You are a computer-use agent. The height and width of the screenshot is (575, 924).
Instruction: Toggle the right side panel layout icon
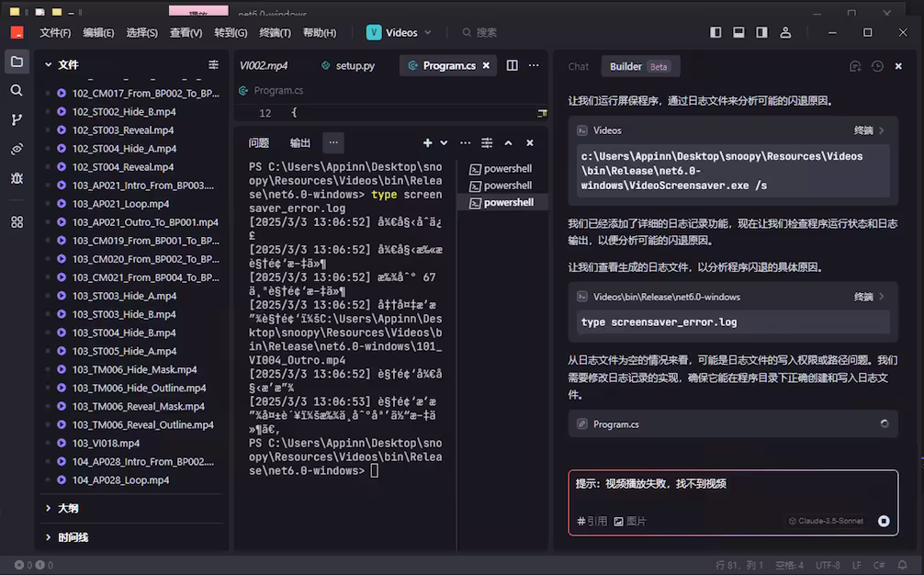coord(762,32)
